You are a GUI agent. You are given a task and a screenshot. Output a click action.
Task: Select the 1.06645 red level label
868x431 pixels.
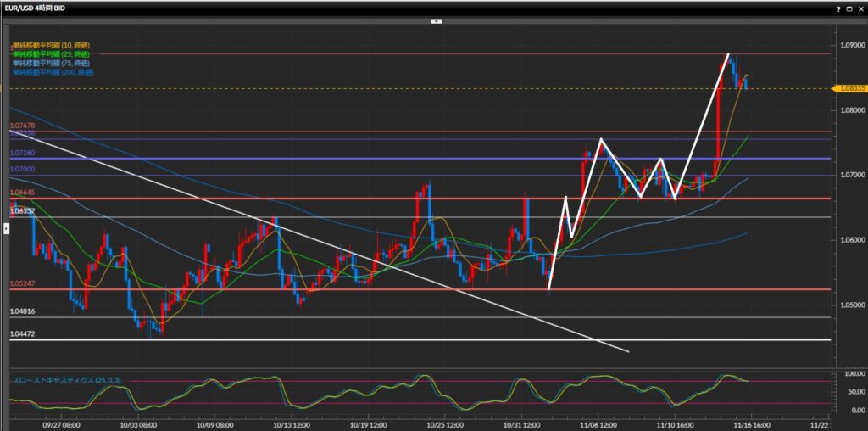click(22, 193)
